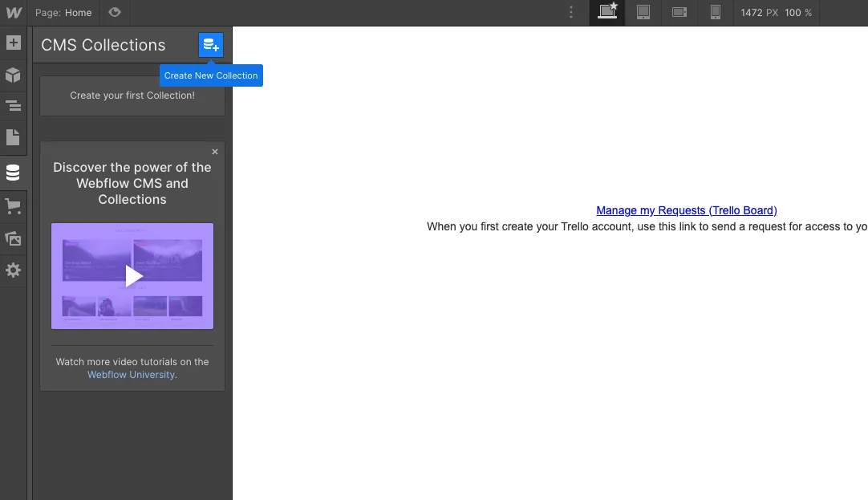868x500 pixels.
Task: Open the CMS Collections database icon
Action: [14, 173]
